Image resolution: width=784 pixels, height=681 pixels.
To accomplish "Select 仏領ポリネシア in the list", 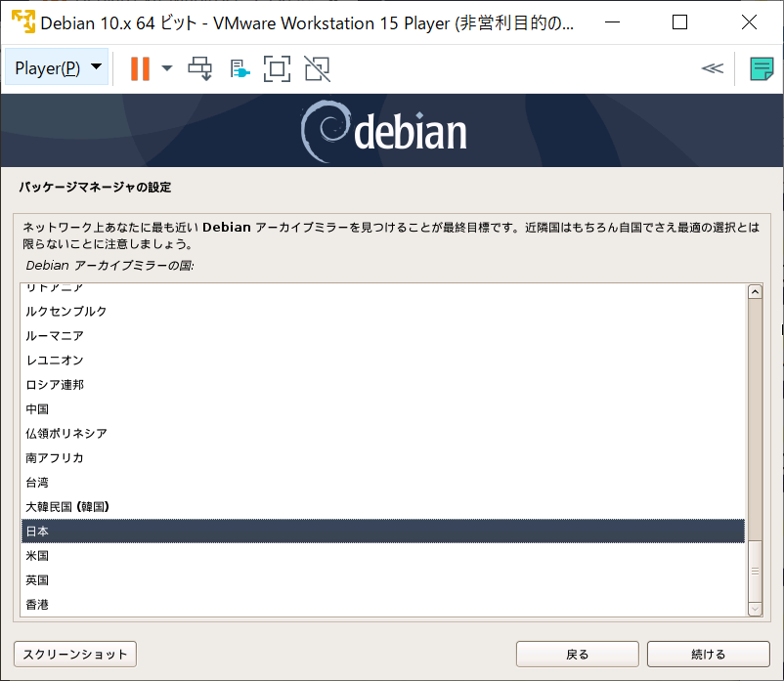I will (383, 434).
